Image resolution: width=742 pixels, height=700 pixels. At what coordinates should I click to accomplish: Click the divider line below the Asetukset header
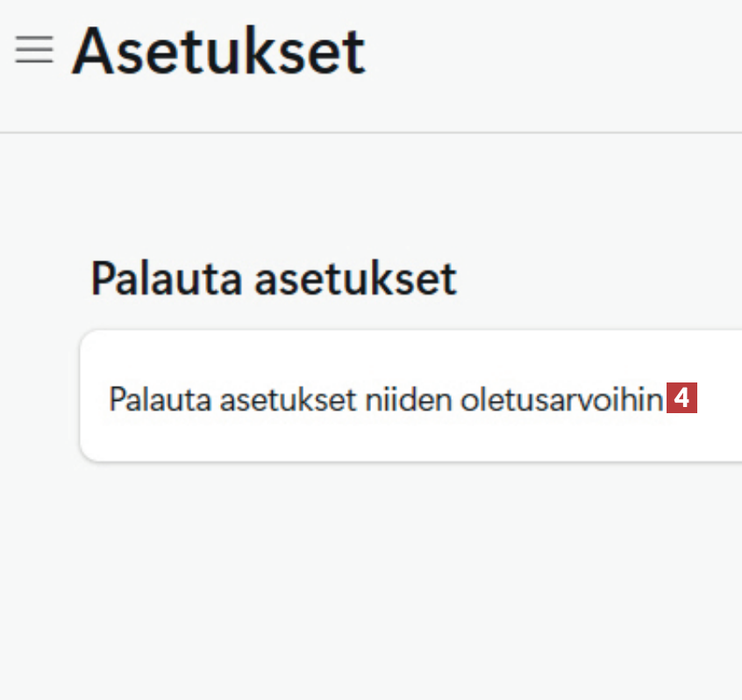tap(371, 132)
